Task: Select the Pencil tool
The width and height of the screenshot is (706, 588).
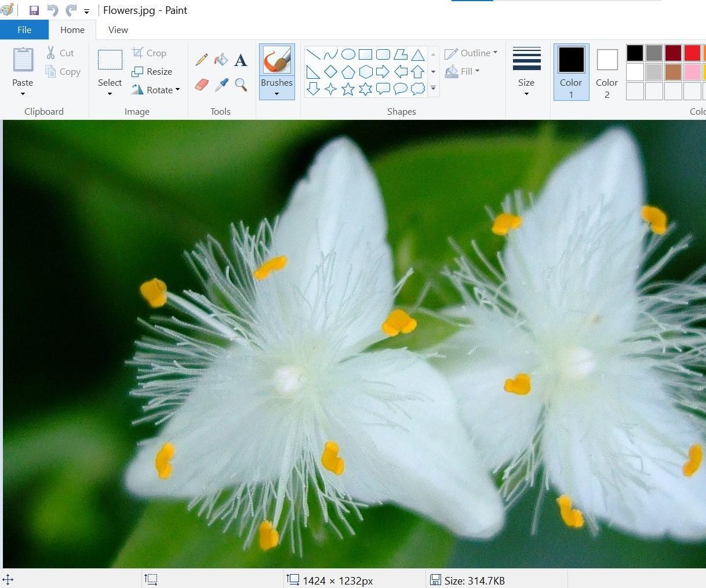Action: [x=201, y=59]
